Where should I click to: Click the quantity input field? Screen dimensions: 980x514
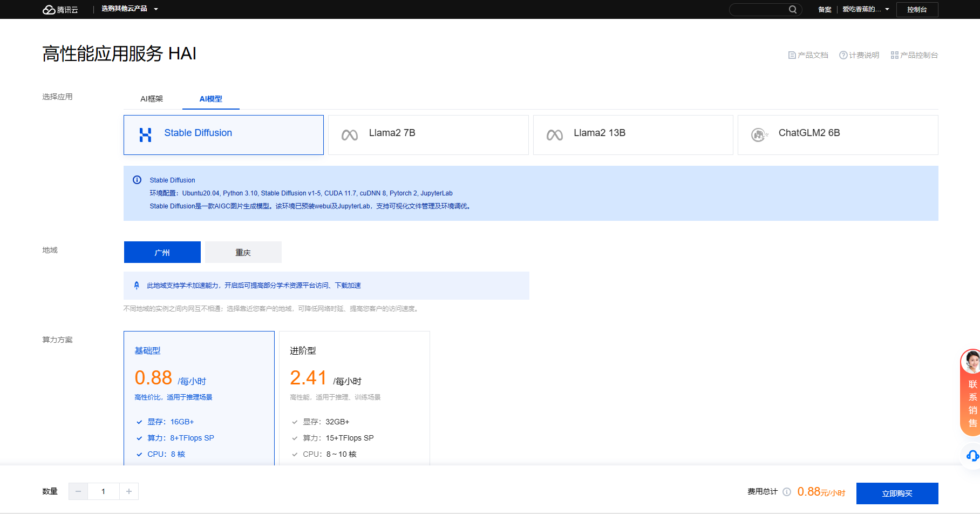[x=104, y=491]
